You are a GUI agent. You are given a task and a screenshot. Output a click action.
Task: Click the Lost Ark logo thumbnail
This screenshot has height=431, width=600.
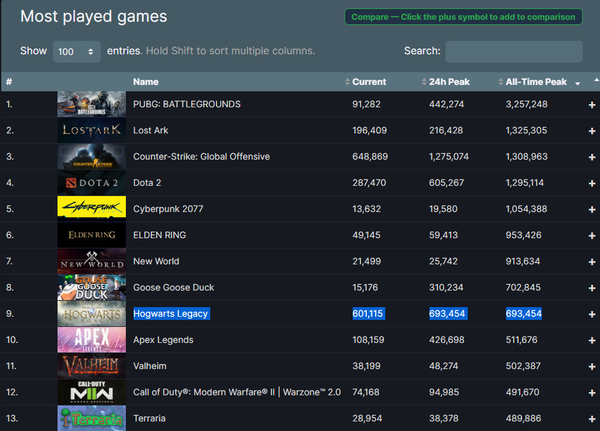[91, 130]
